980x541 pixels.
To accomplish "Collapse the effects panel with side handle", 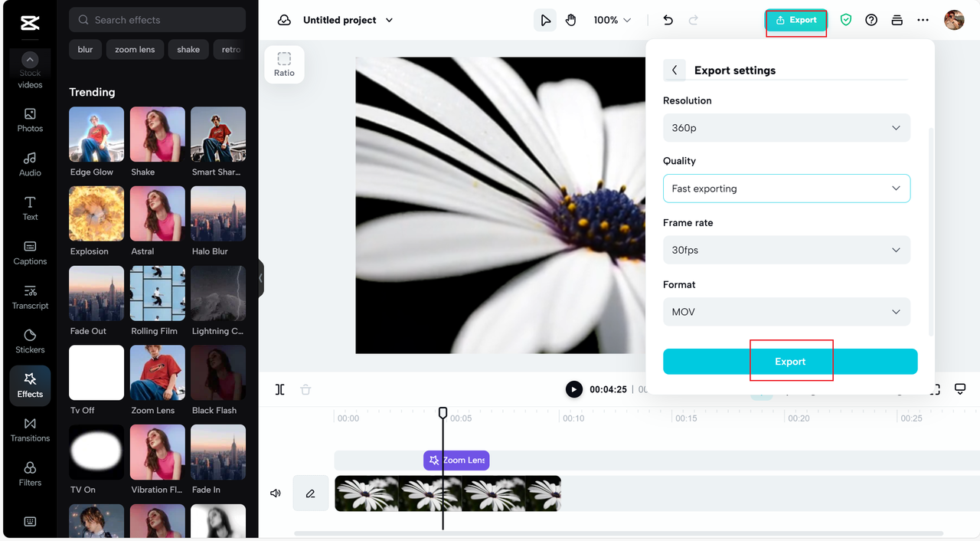I will click(x=260, y=278).
